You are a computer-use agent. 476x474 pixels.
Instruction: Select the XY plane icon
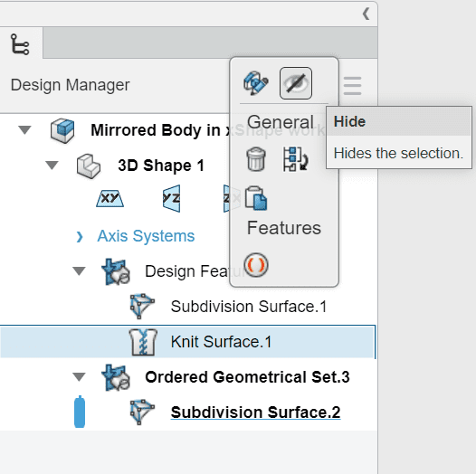pos(109,198)
